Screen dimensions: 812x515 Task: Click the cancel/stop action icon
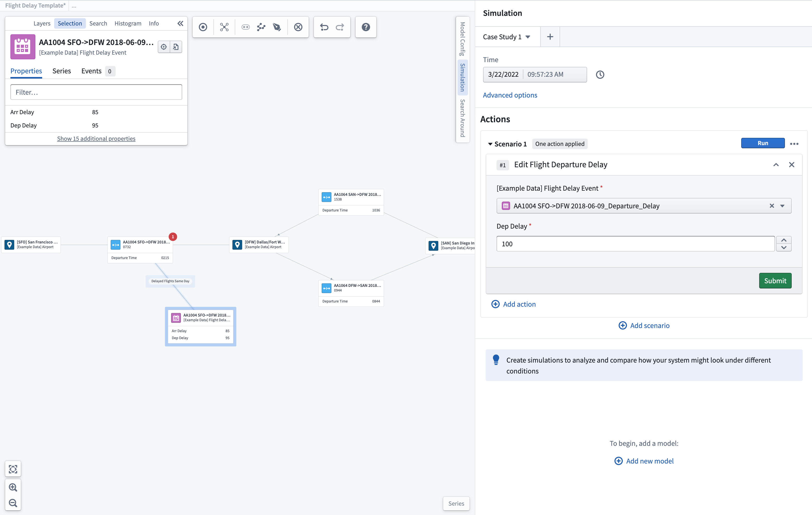(298, 27)
